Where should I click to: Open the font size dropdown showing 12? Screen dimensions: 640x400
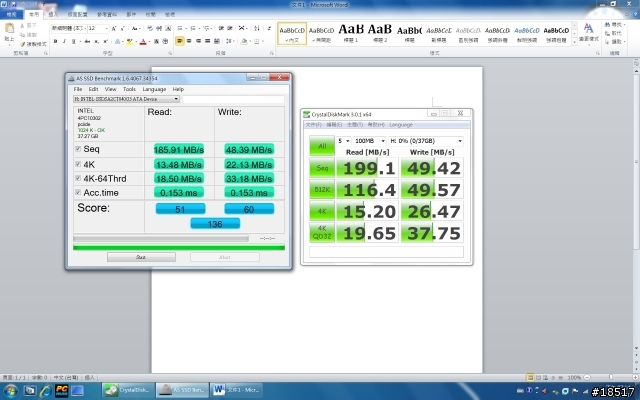(x=107, y=28)
